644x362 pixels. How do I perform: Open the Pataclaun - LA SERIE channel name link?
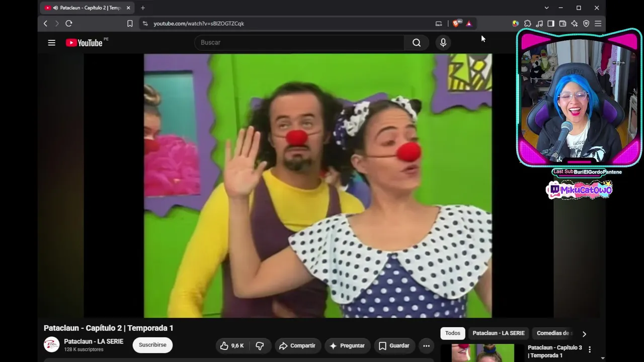(94, 341)
